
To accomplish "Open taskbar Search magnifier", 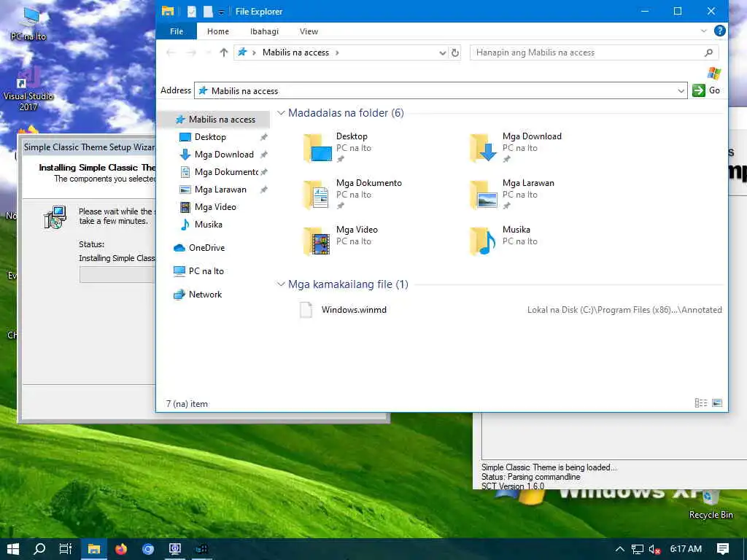I will pyautogui.click(x=39, y=549).
